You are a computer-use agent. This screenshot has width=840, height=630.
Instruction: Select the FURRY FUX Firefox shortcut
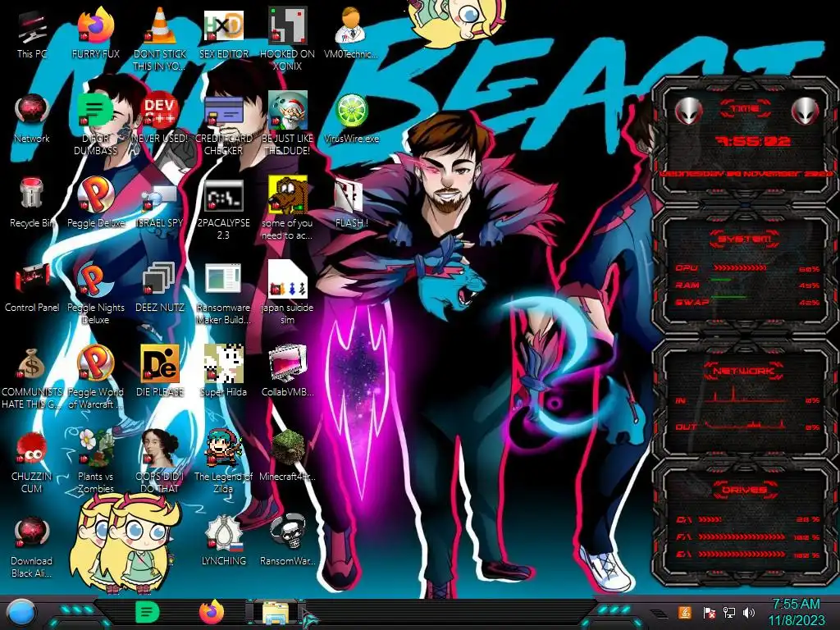pyautogui.click(x=95, y=25)
